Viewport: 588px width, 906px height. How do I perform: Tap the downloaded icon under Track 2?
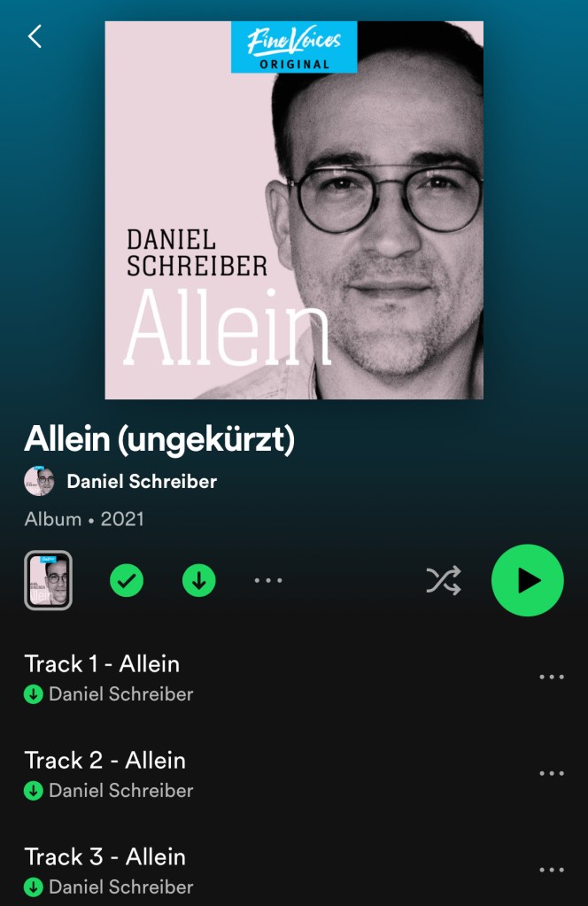(x=34, y=791)
